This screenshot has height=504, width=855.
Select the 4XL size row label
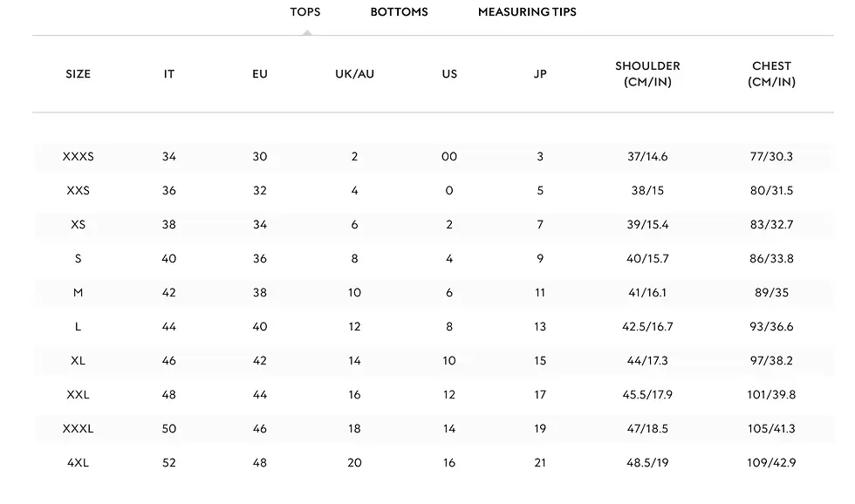[78, 463]
